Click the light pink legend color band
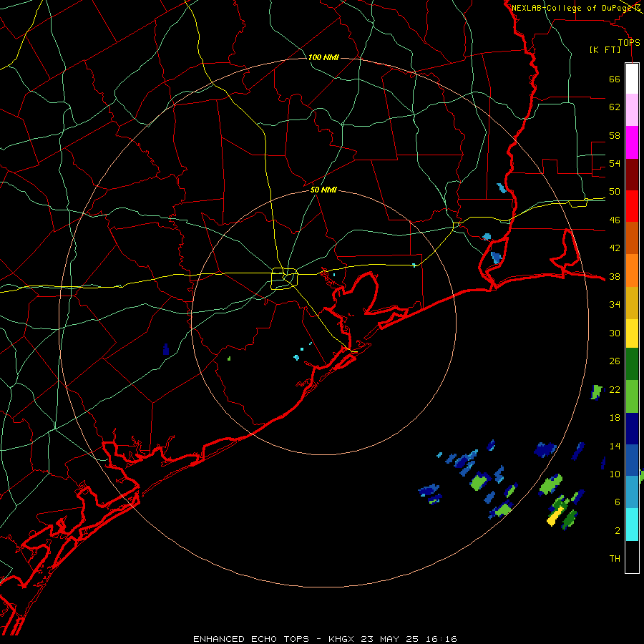Image resolution: width=644 pixels, height=644 pixels. click(632, 110)
